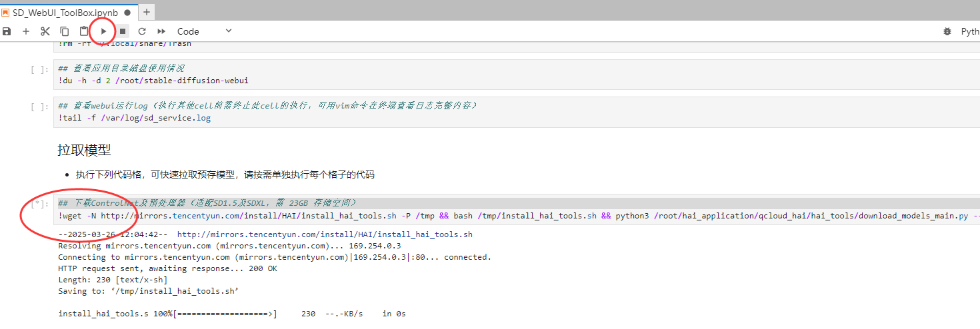Open the Code cell type dropdown
This screenshot has height=329, width=980.
pos(204,31)
